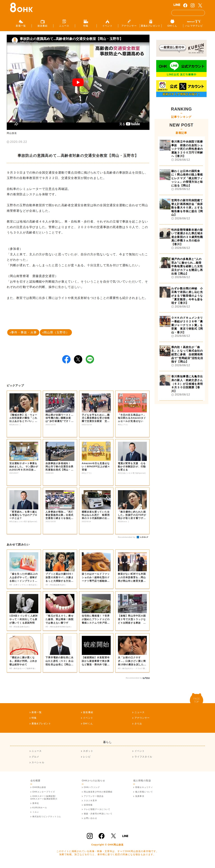Image resolution: width=215 pixels, height=868 pixels.
Task: Open ハレマチテレビ navigation item
Action: click(194, 23)
